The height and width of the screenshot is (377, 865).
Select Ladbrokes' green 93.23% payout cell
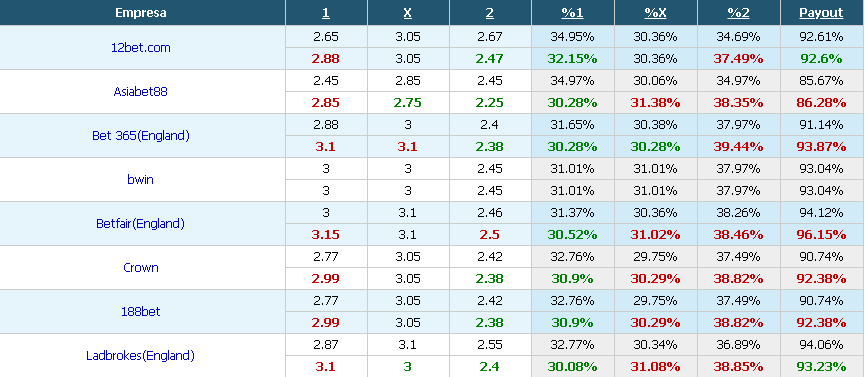pos(821,367)
